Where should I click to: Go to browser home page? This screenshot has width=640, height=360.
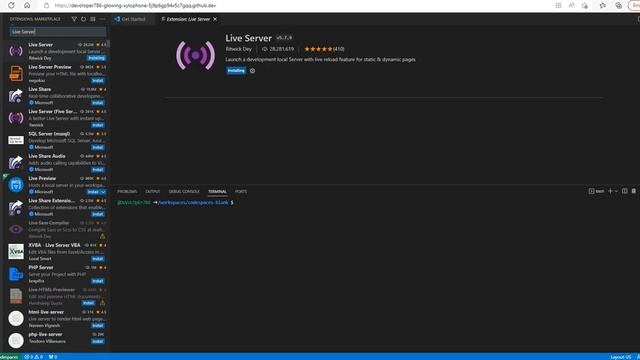(x=27, y=5)
